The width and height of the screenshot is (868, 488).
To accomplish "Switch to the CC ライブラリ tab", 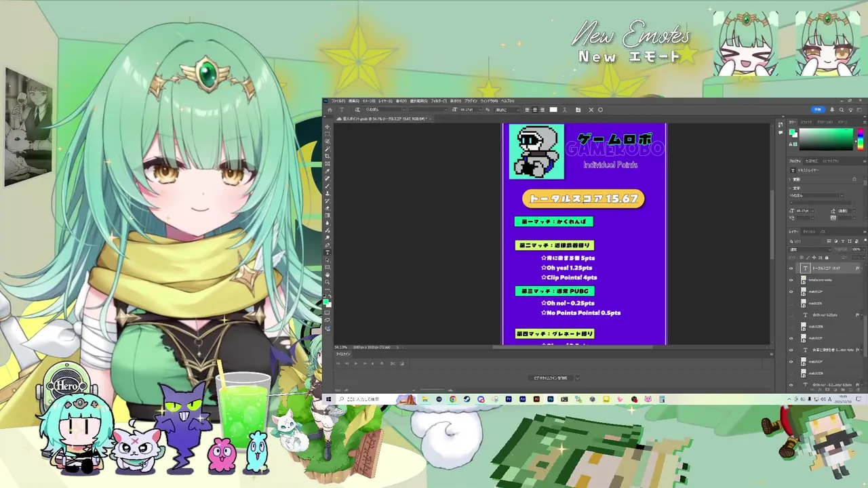I will click(x=831, y=161).
